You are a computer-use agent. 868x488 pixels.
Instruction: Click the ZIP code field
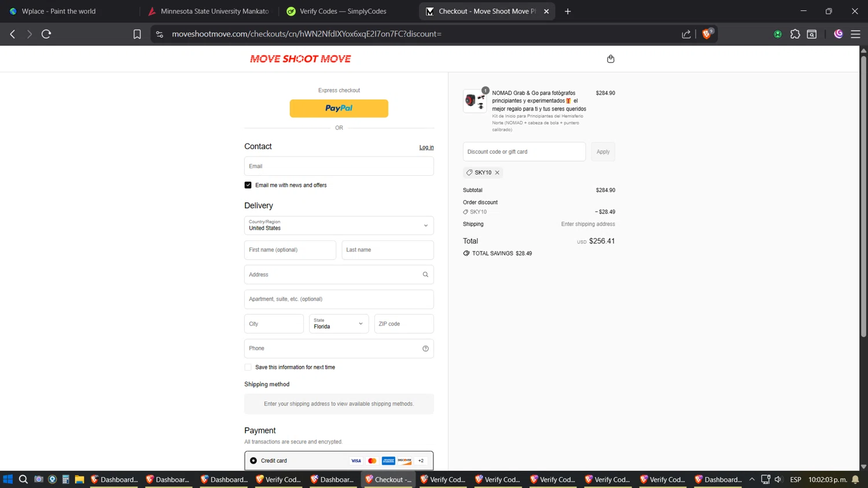click(x=404, y=324)
